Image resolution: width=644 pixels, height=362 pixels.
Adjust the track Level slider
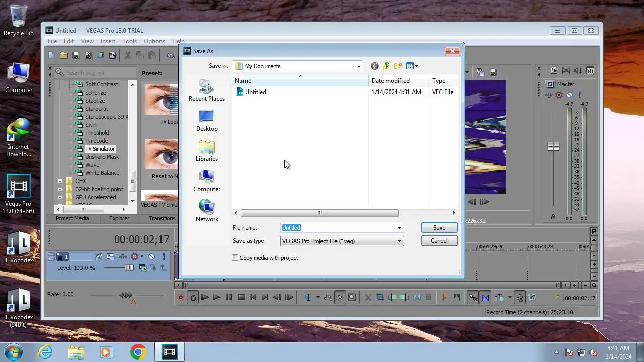coord(129,268)
